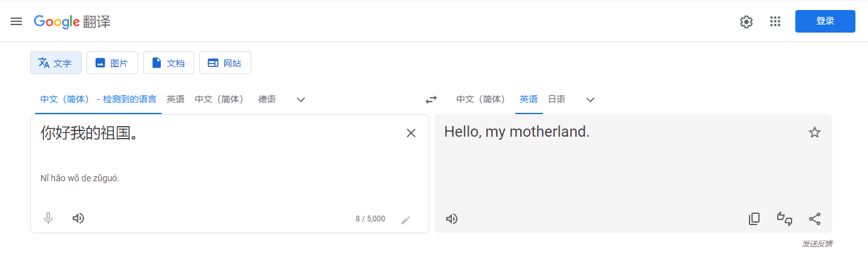This screenshot has height=264, width=868.
Task: Share the translation result
Action: 815,219
